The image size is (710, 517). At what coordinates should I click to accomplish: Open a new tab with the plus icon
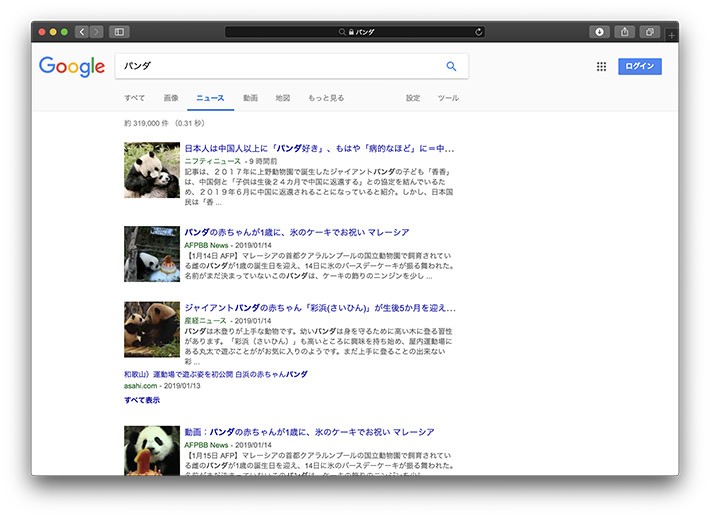pyautogui.click(x=672, y=35)
